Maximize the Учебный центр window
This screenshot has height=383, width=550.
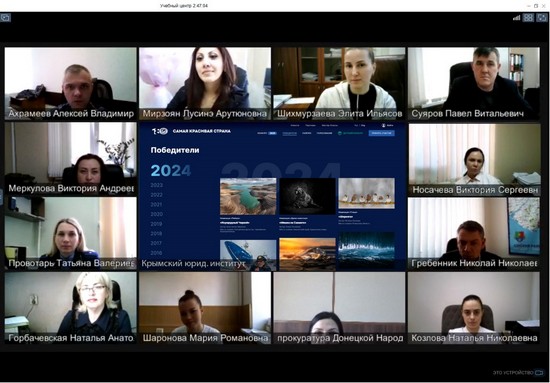[x=536, y=6]
